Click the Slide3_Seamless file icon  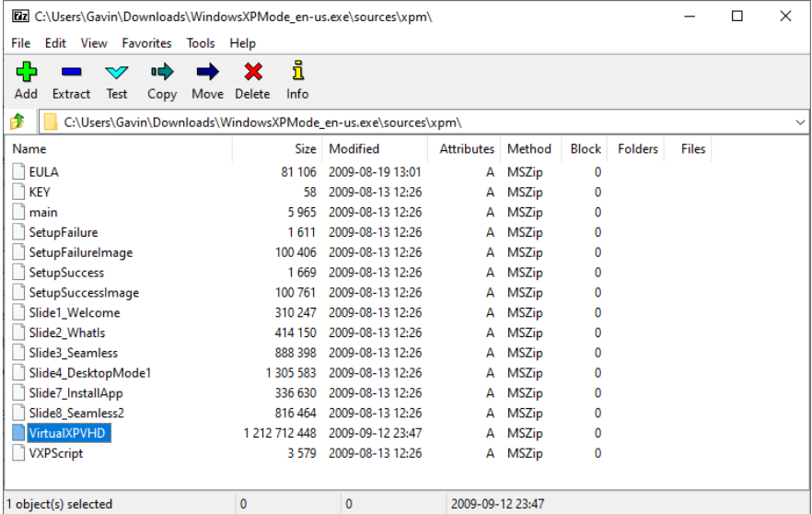18,353
